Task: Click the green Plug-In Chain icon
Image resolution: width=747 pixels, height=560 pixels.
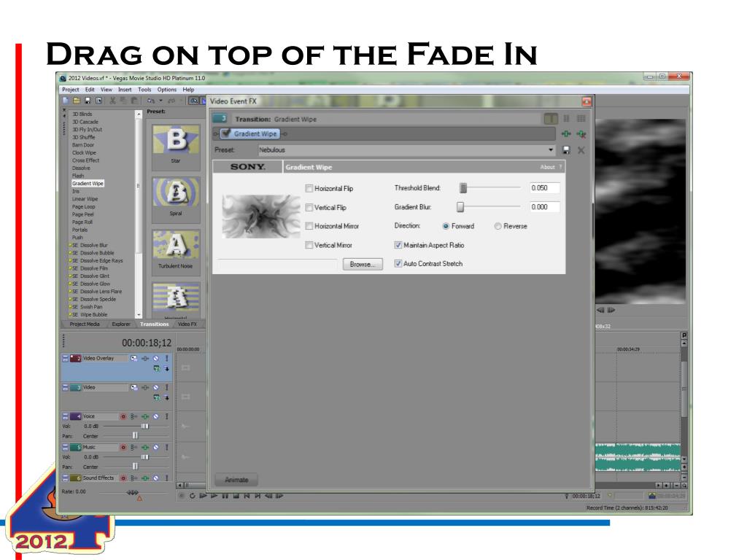Action: coord(566,134)
